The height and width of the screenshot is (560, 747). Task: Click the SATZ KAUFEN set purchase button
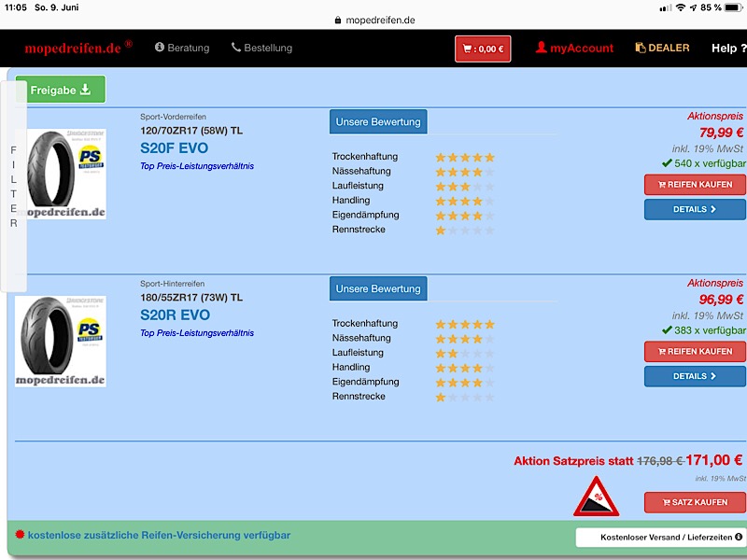point(695,502)
